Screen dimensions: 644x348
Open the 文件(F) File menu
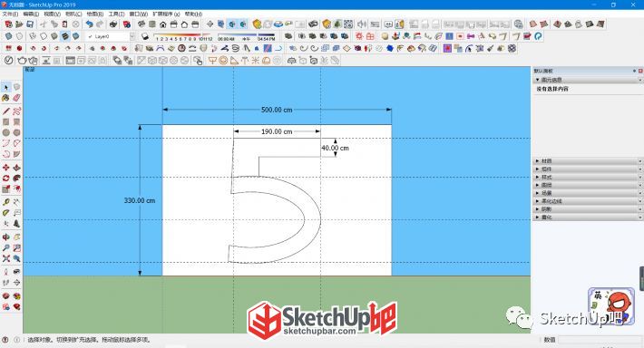pyautogui.click(x=10, y=14)
